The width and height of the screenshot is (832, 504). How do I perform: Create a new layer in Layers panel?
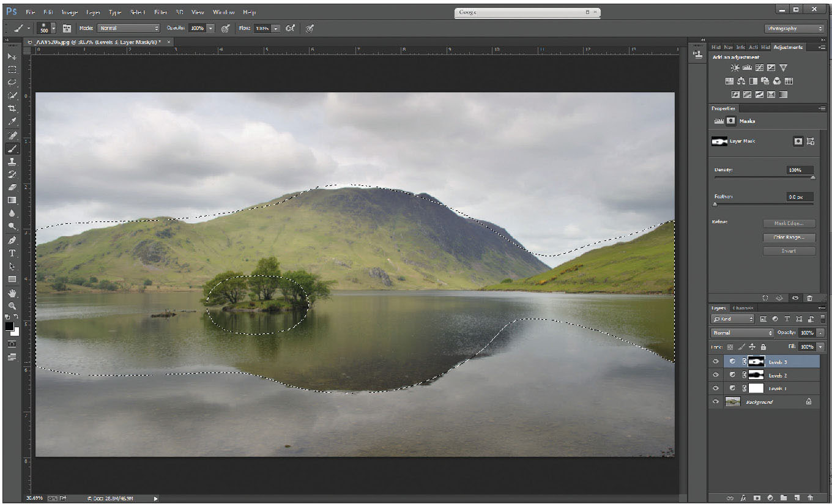pos(797,498)
